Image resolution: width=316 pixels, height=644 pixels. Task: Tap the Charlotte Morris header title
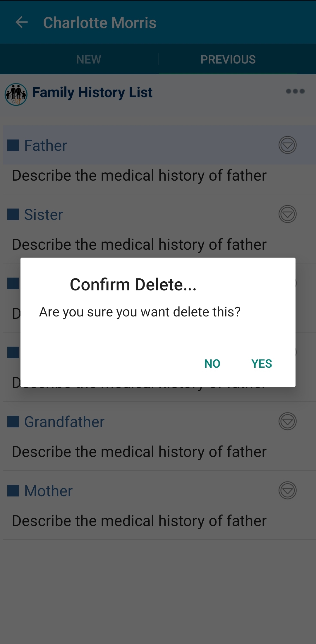click(100, 23)
